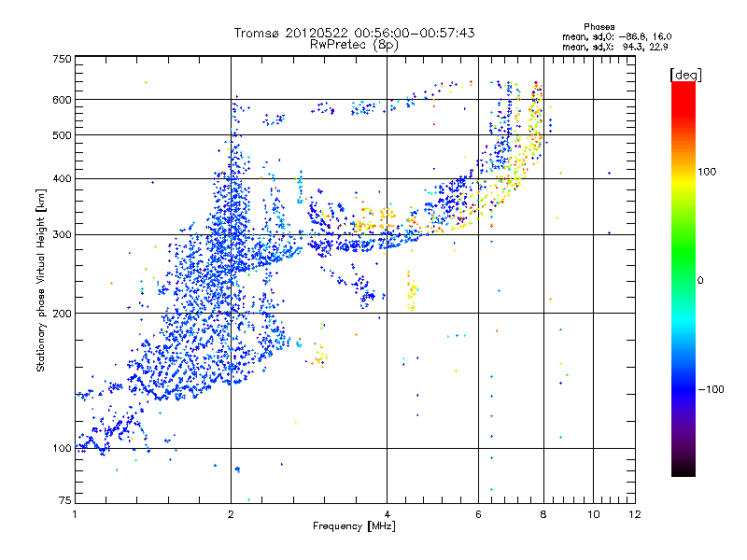Click the y-axis tick value '600'
The width and height of the screenshot is (747, 560).
(62, 100)
